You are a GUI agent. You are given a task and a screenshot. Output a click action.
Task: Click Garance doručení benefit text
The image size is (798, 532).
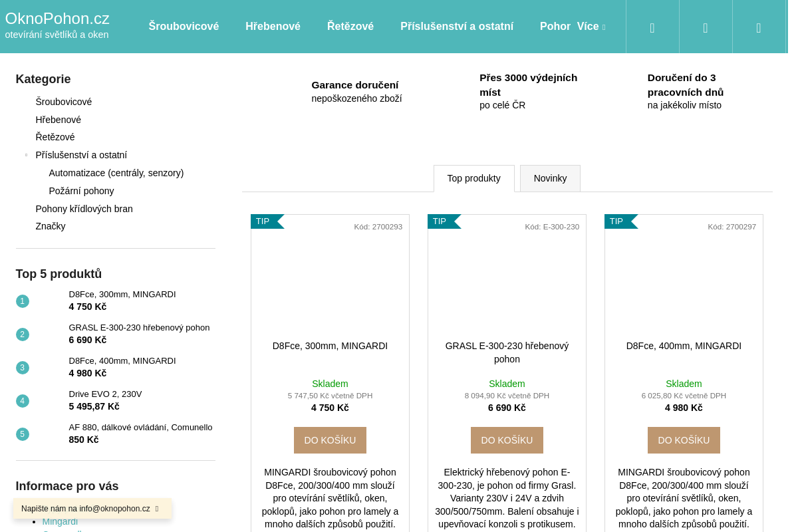356,92
